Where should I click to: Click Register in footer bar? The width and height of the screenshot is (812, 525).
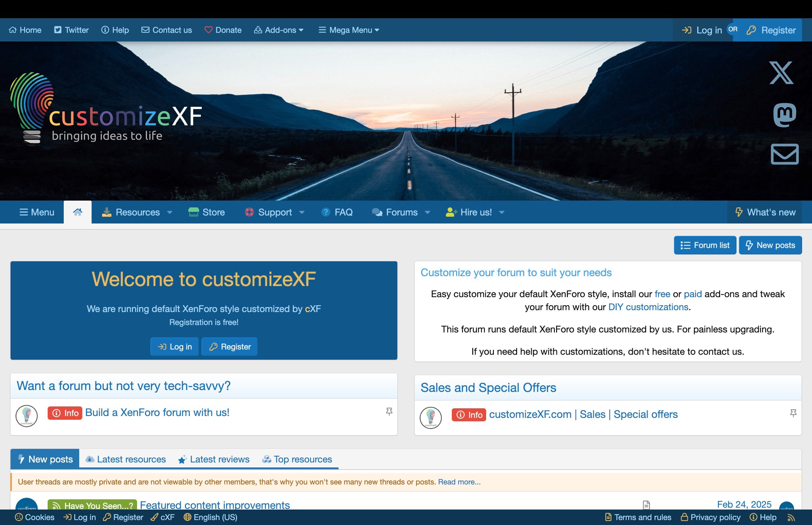click(x=123, y=518)
